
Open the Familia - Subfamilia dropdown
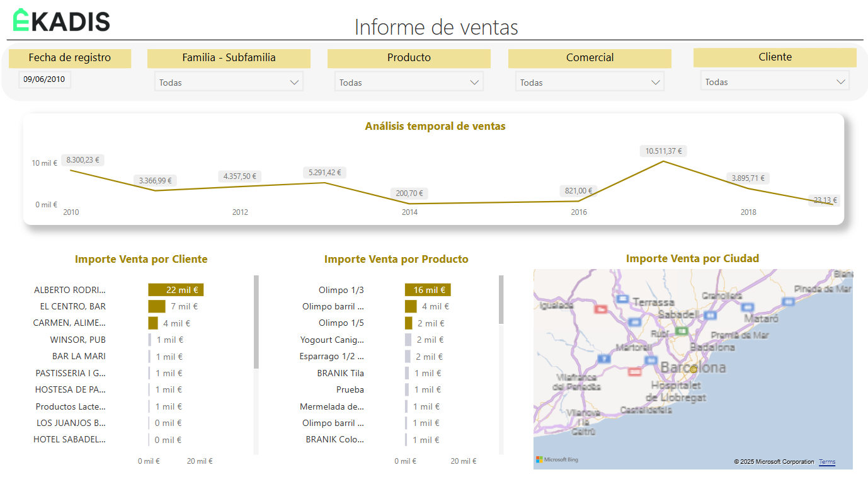point(229,82)
